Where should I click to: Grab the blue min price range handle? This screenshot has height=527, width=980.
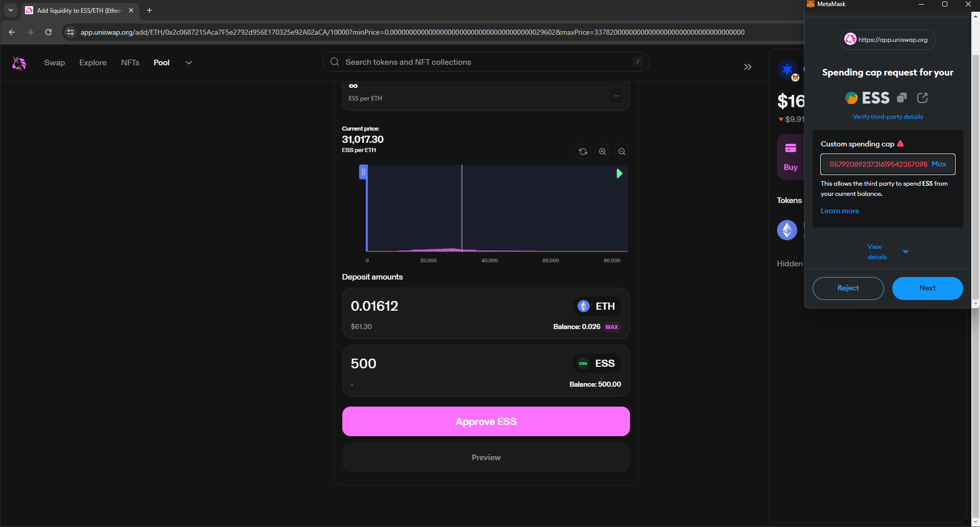363,172
